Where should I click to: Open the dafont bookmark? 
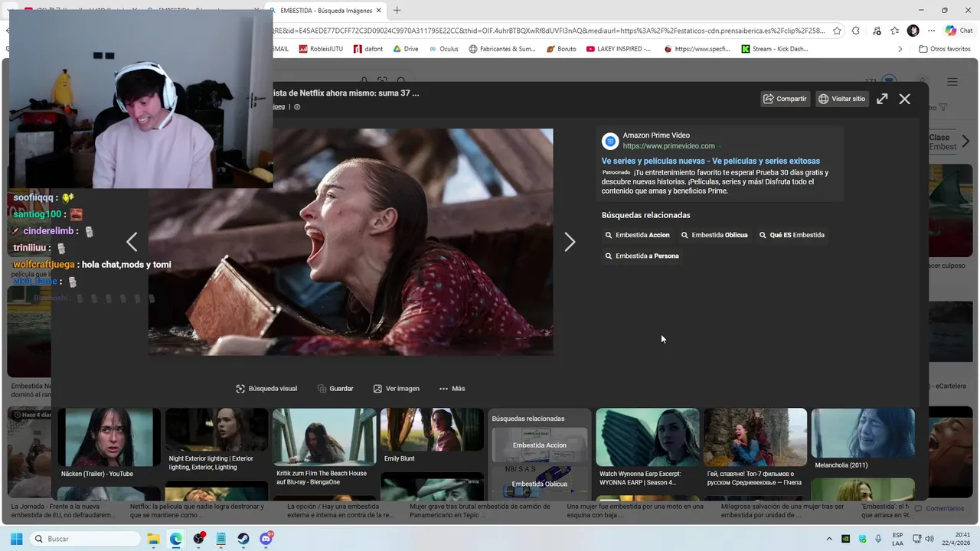[x=368, y=49]
